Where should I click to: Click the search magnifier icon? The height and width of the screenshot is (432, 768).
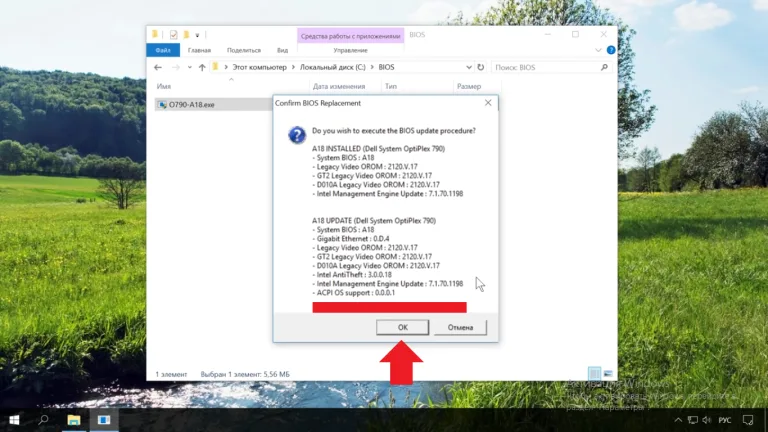coord(604,67)
